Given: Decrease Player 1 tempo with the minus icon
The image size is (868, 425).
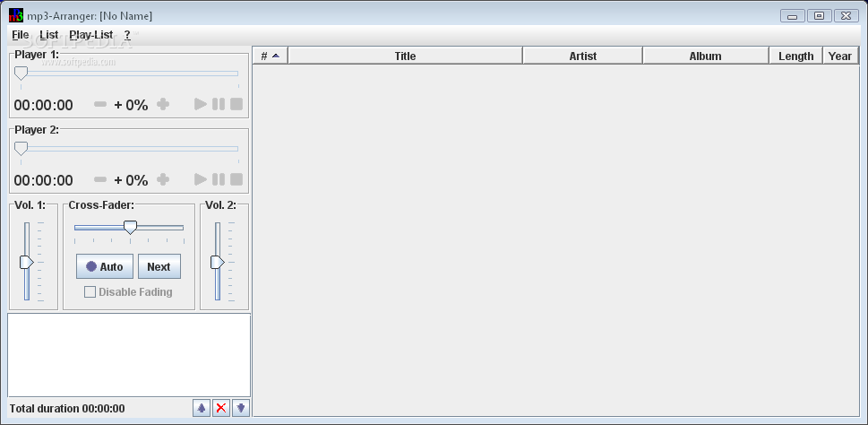Looking at the screenshot, I should click(100, 104).
